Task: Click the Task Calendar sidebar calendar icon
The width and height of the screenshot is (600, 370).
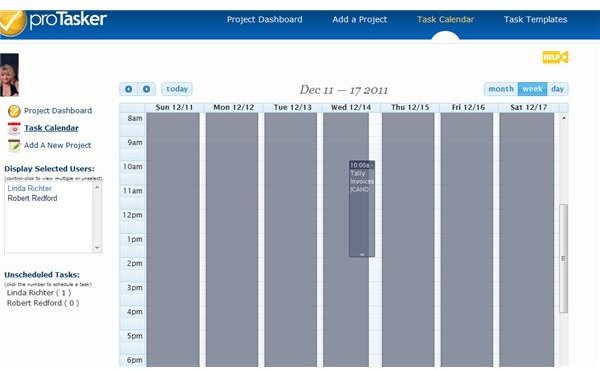Action: (14, 129)
